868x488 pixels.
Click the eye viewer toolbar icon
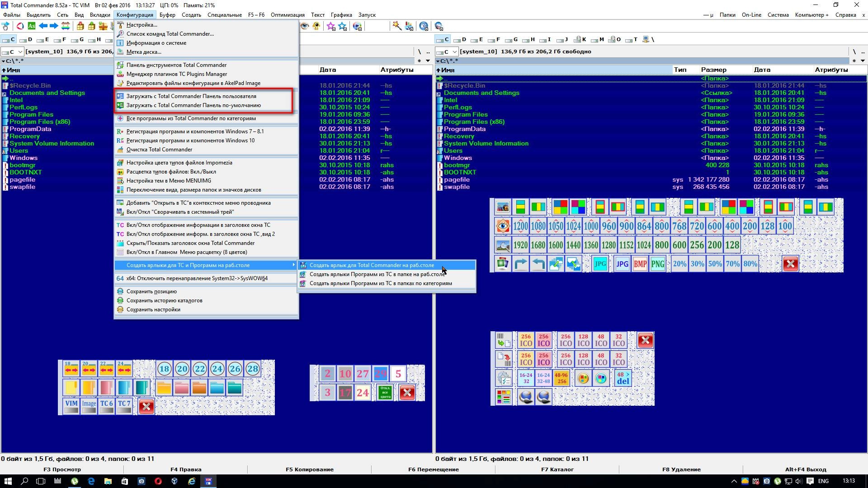tap(305, 26)
